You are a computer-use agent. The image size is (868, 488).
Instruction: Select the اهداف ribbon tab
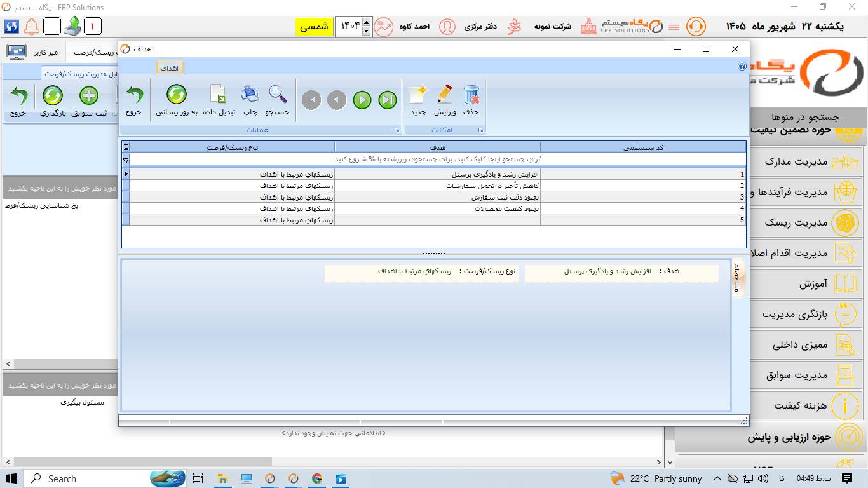point(170,67)
